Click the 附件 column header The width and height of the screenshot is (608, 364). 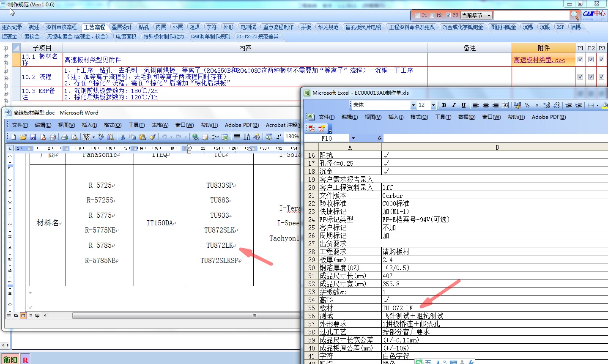pyautogui.click(x=543, y=48)
